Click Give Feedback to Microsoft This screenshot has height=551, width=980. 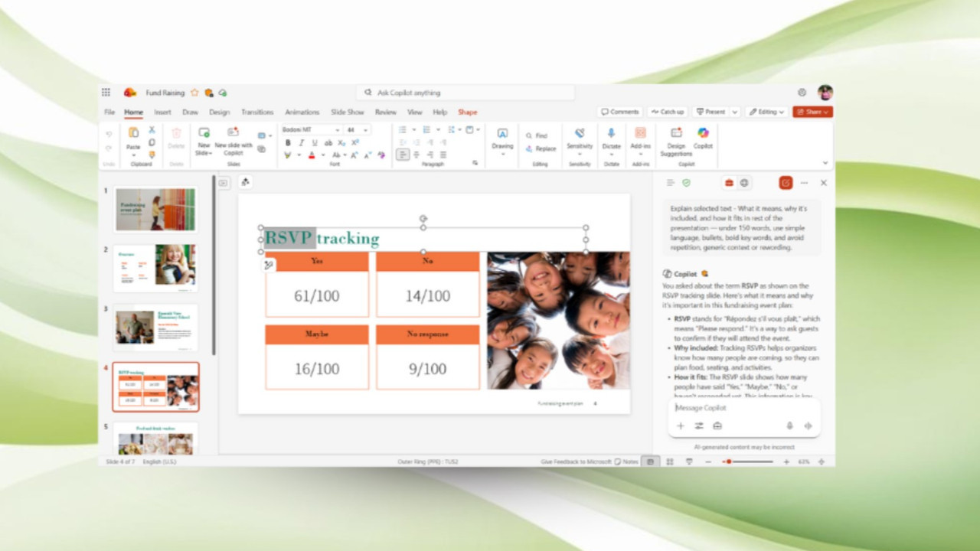tap(578, 461)
